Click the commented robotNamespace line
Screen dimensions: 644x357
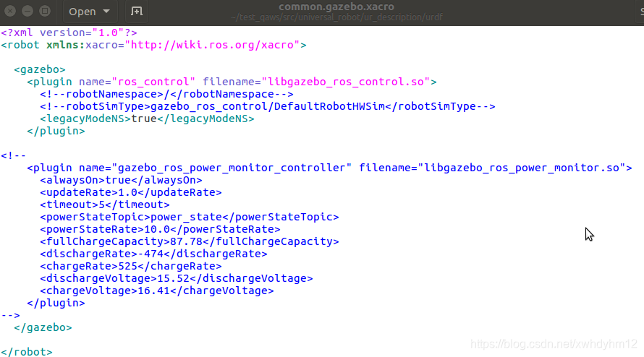166,94
